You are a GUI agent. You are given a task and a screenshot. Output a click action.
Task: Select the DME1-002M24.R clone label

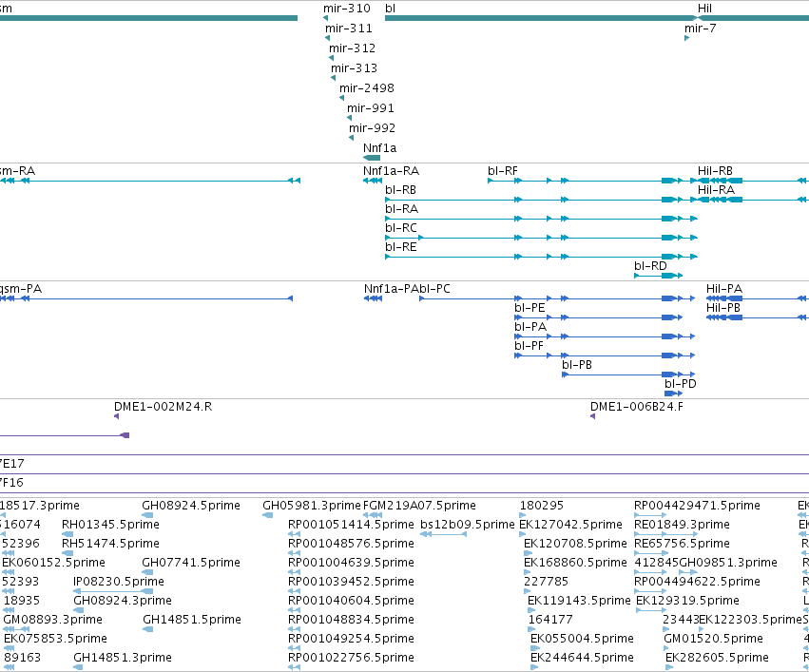click(x=164, y=407)
